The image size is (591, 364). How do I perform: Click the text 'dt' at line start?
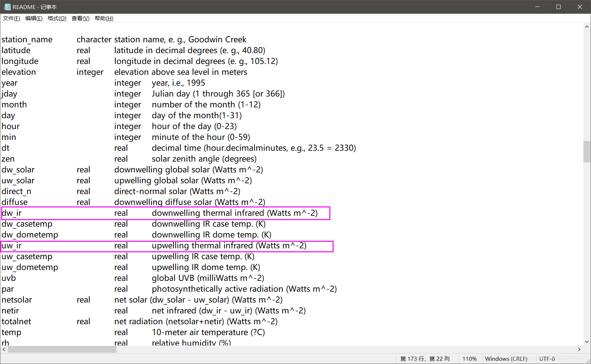point(5,148)
